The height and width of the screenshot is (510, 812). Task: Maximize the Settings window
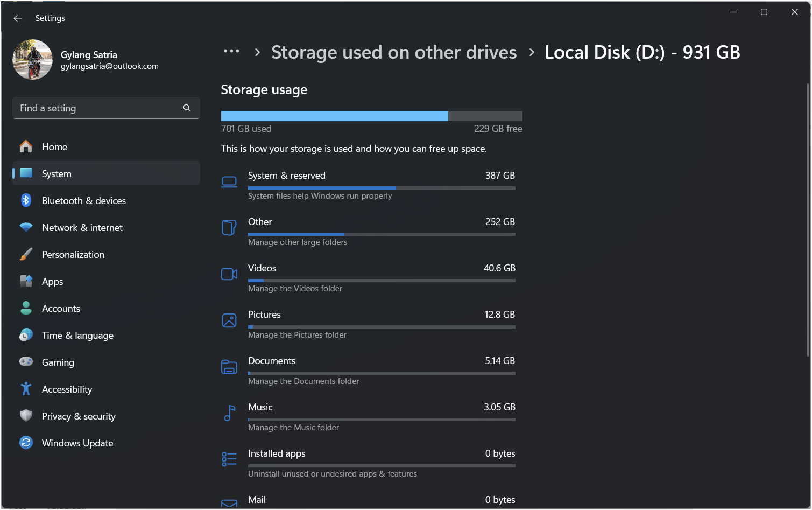pos(764,12)
